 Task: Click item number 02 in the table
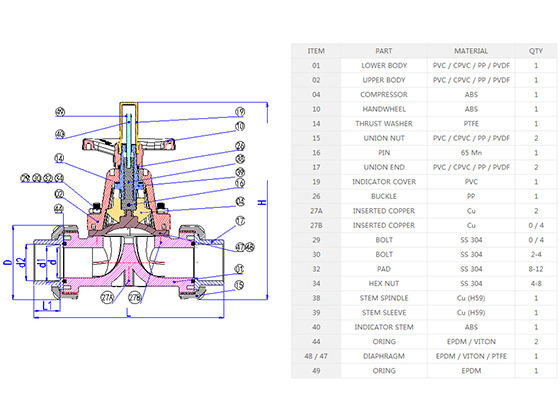click(x=316, y=80)
